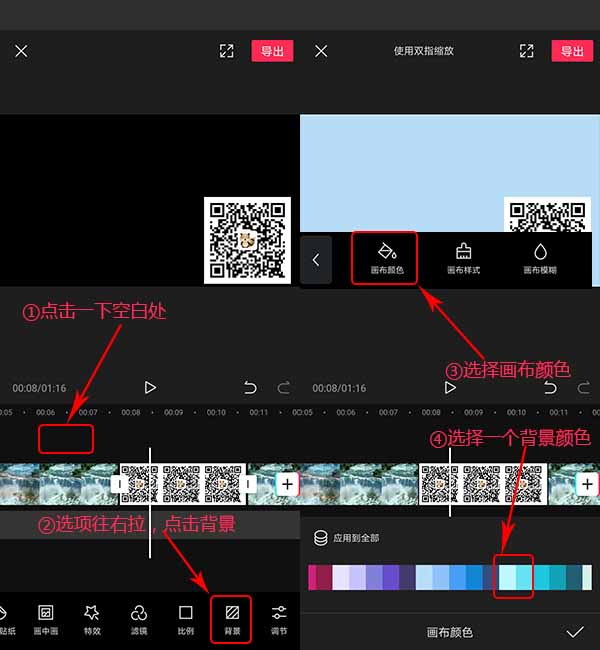Open the 画中画 picture-in-picture tool
The height and width of the screenshot is (650, 600).
point(46,620)
